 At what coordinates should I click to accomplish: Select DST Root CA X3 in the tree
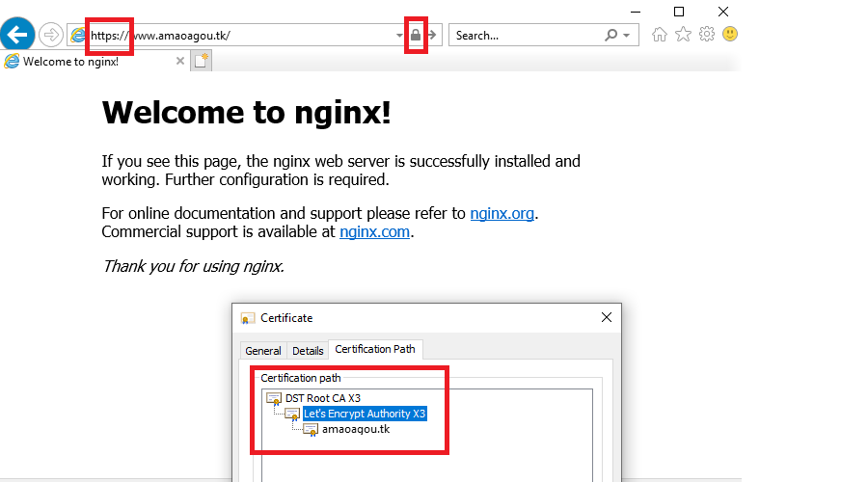click(x=323, y=398)
